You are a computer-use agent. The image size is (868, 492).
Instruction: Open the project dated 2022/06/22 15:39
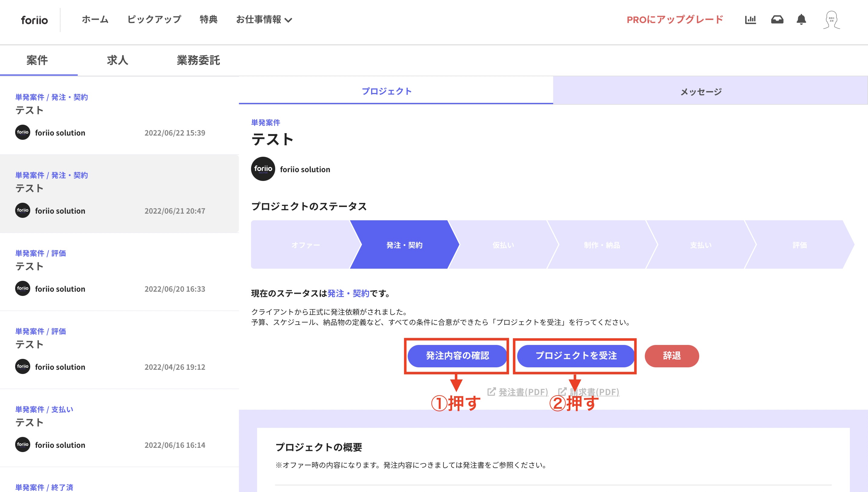[x=119, y=116]
